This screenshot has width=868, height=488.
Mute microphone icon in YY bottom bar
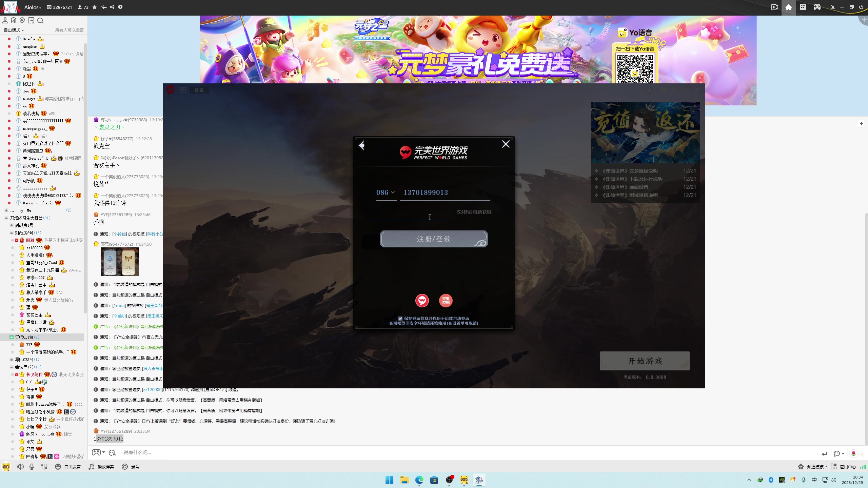(x=32, y=467)
